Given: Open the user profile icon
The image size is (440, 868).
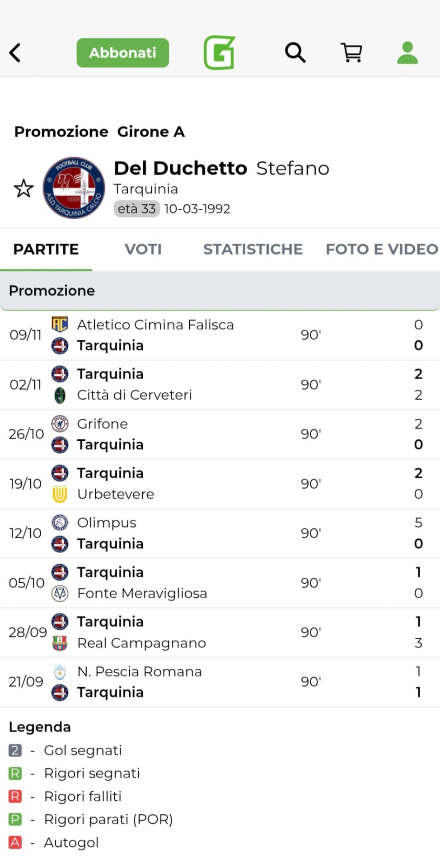Looking at the screenshot, I should tap(407, 53).
